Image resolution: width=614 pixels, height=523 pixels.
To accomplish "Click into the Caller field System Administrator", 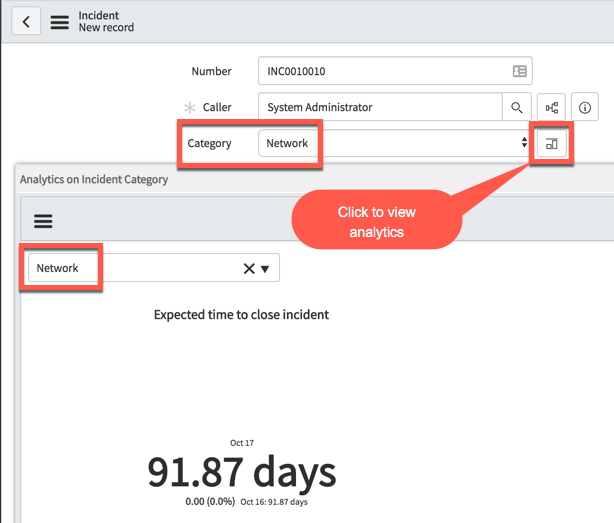I will (380, 107).
